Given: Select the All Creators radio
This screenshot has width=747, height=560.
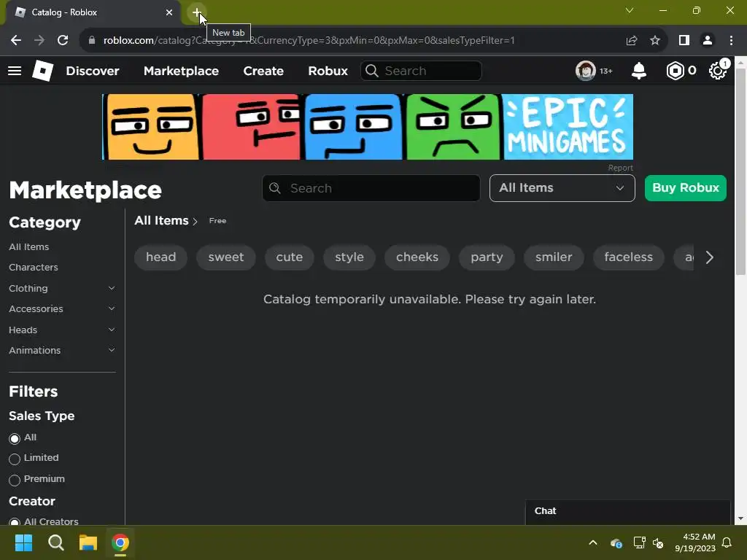Looking at the screenshot, I should click(x=15, y=522).
